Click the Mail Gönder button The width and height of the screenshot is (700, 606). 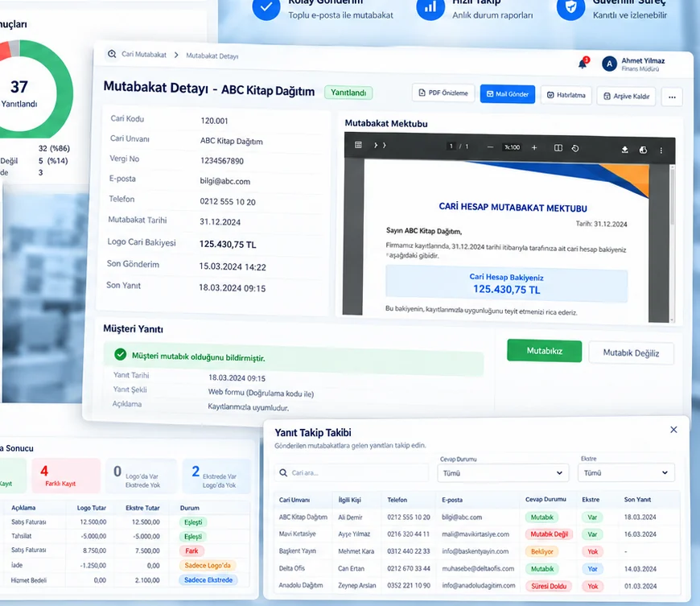pyautogui.click(x=508, y=94)
